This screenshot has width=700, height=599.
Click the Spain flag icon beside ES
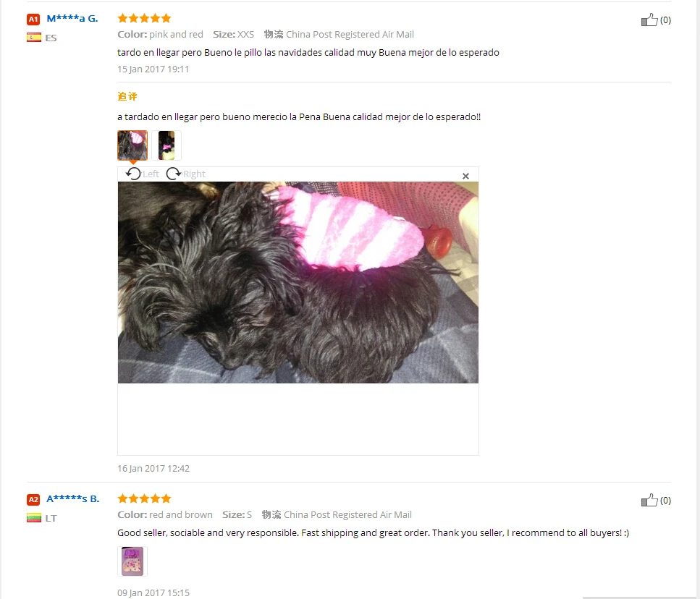[x=34, y=38]
